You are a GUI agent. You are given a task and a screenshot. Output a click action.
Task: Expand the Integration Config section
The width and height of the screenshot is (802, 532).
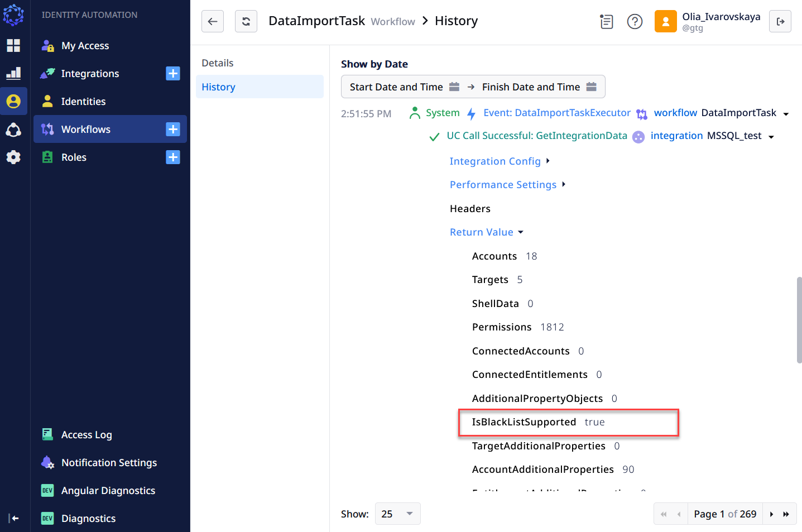500,161
